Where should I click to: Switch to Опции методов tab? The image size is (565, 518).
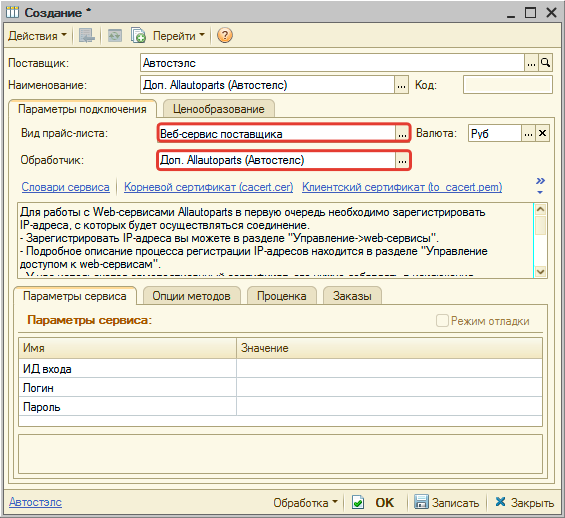pos(191,296)
